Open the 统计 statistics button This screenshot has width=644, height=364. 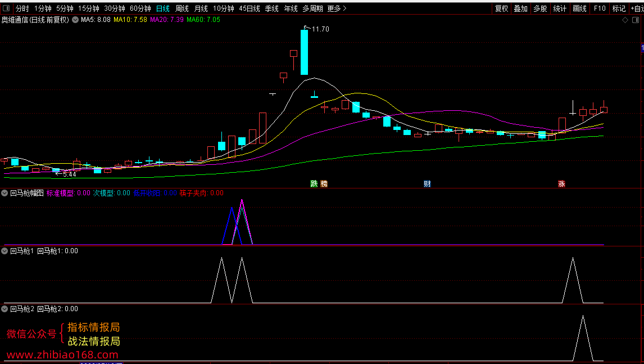tap(560, 8)
